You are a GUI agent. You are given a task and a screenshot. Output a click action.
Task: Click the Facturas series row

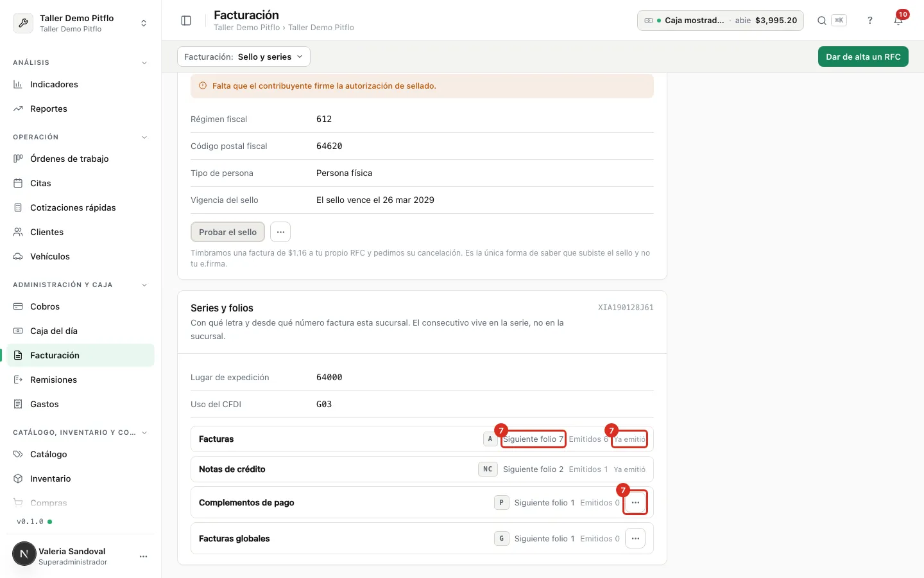click(422, 439)
